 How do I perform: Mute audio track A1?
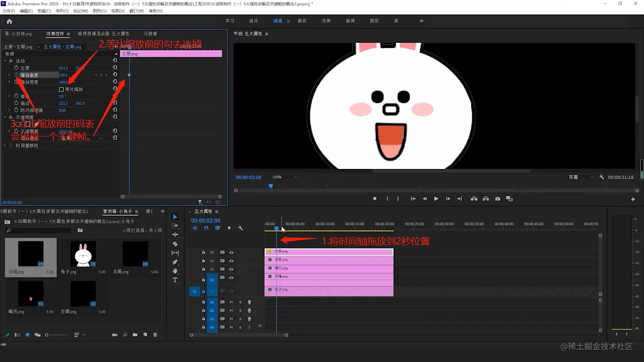(231, 302)
